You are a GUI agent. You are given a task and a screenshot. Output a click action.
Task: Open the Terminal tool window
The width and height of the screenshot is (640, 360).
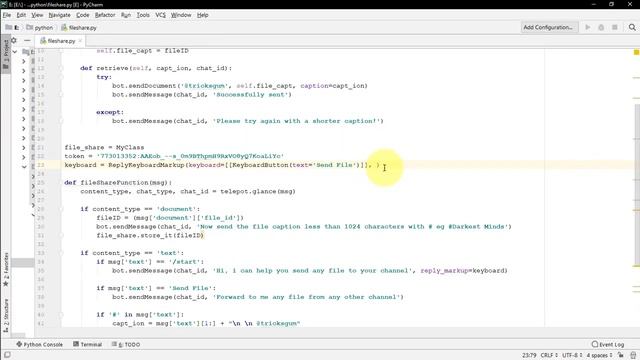(x=87, y=344)
